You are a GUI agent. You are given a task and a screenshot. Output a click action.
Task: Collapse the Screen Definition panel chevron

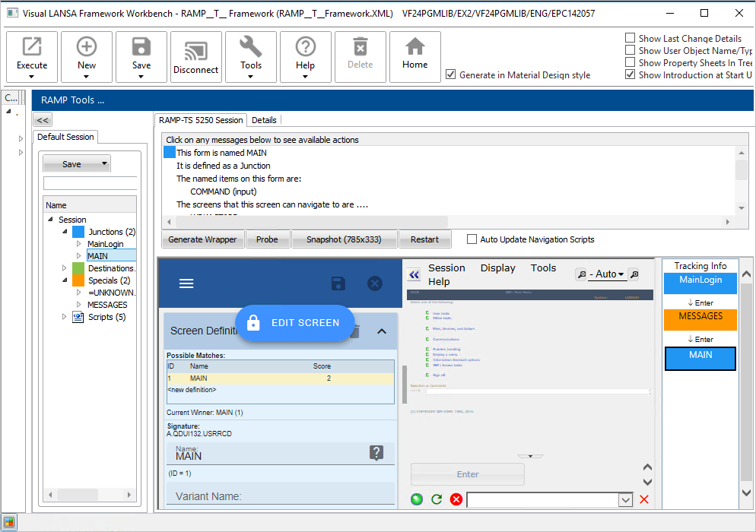click(382, 331)
